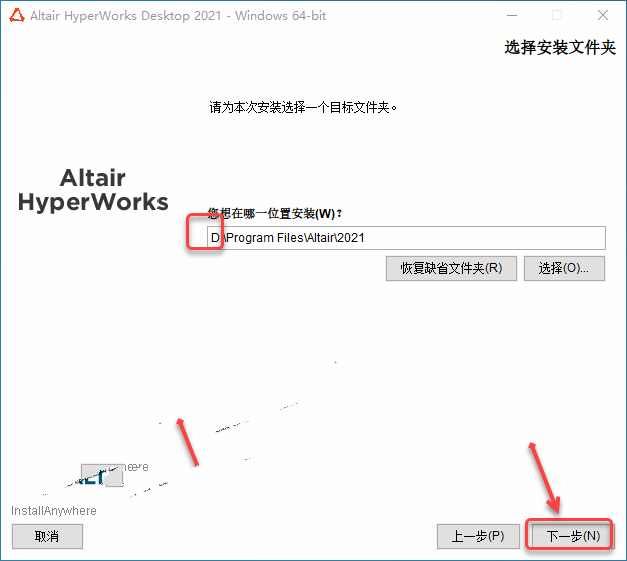Open folder browser via 选择(O)... button

[564, 268]
